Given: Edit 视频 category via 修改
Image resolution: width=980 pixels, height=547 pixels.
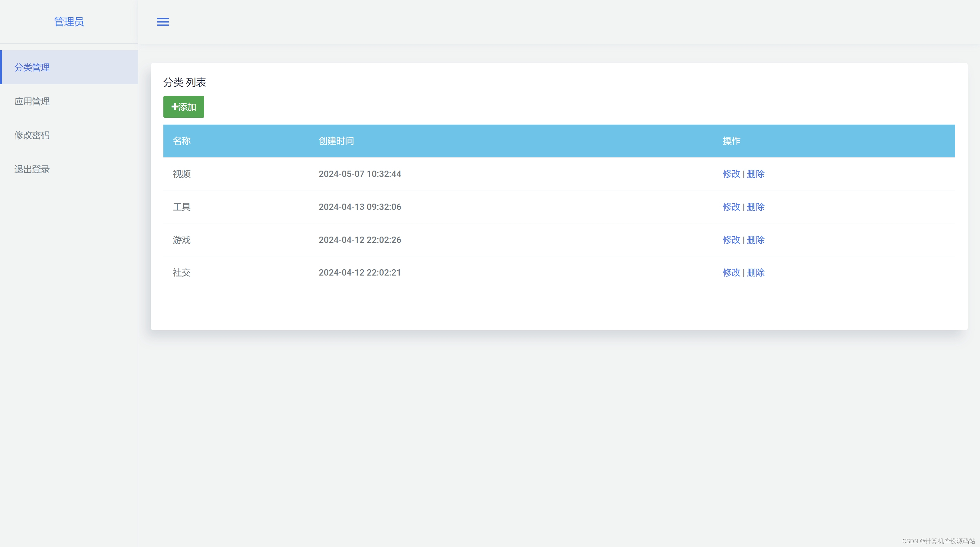Looking at the screenshot, I should coord(731,174).
